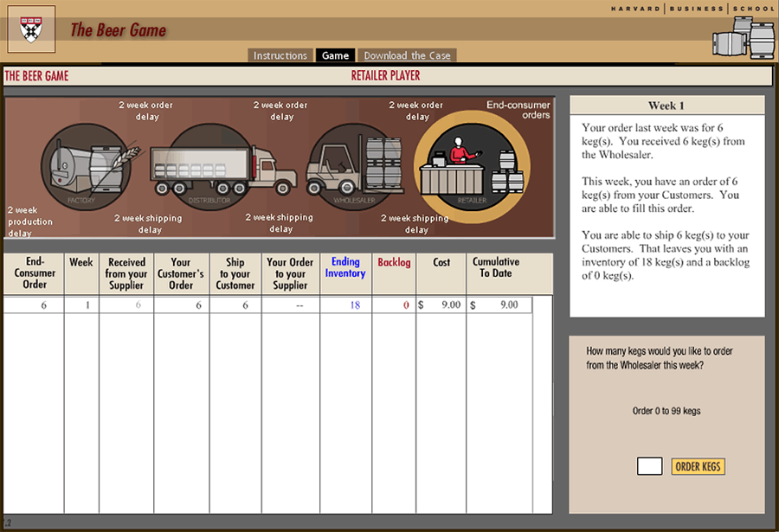Image resolution: width=779 pixels, height=532 pixels.
Task: Click the Backlog column header
Action: pos(394,262)
